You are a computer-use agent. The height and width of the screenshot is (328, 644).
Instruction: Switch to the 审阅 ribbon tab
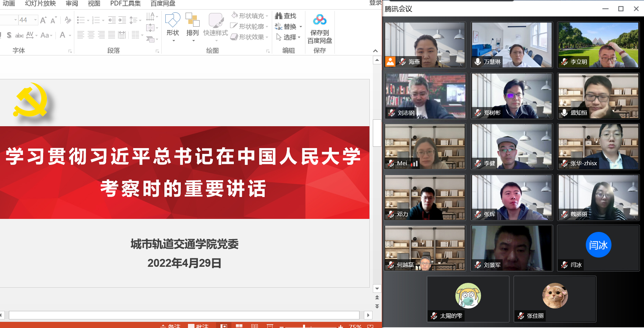[72, 3]
